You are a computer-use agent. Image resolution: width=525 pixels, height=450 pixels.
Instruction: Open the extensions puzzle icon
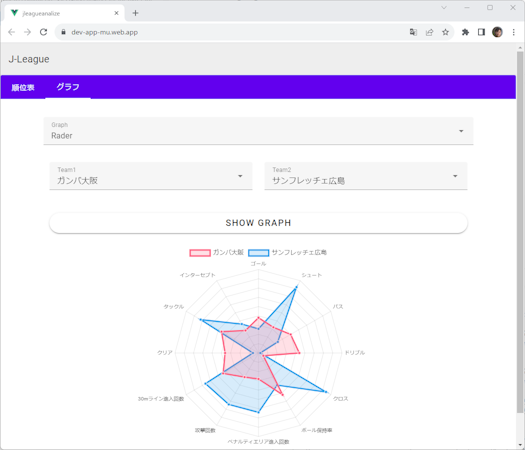click(465, 32)
